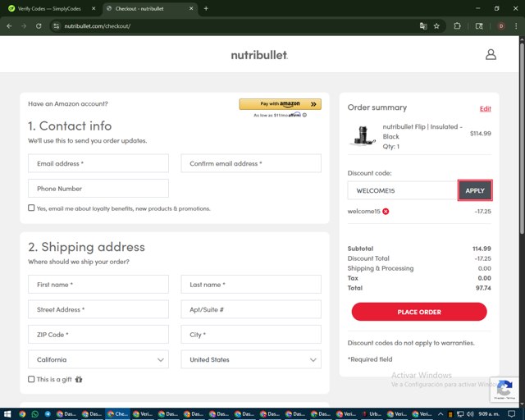Remove the welcome15 discount code

[386, 212]
